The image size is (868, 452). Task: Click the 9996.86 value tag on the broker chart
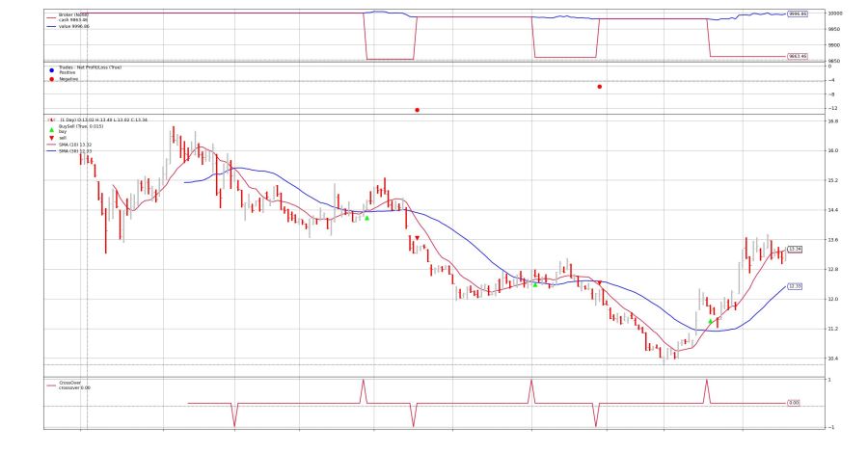click(x=798, y=13)
